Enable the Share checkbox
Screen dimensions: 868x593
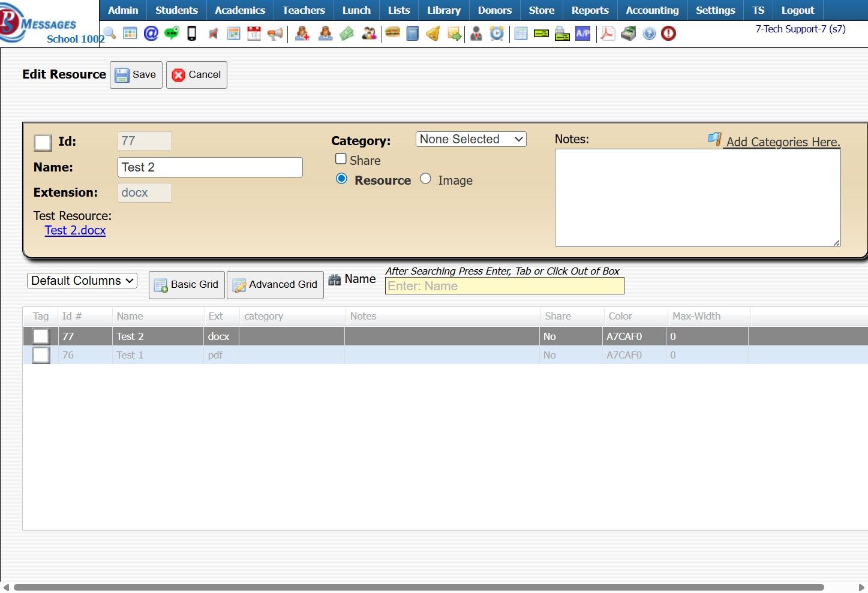click(x=341, y=159)
